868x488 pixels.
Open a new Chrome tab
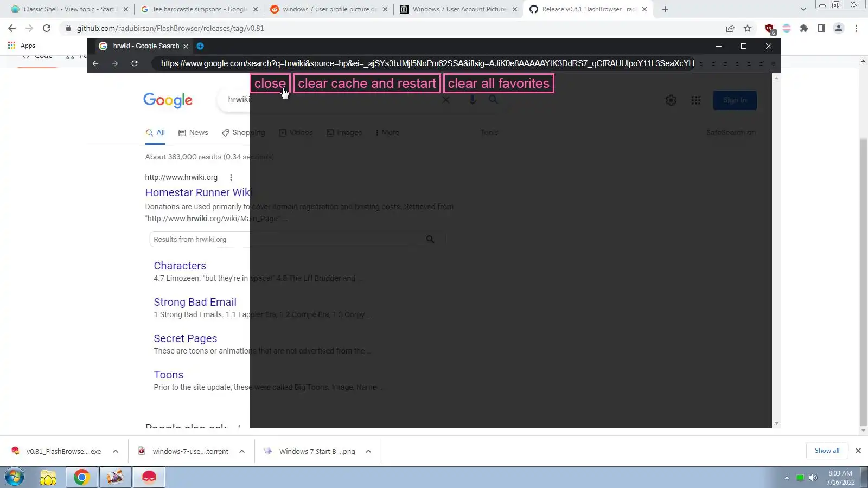[665, 9]
